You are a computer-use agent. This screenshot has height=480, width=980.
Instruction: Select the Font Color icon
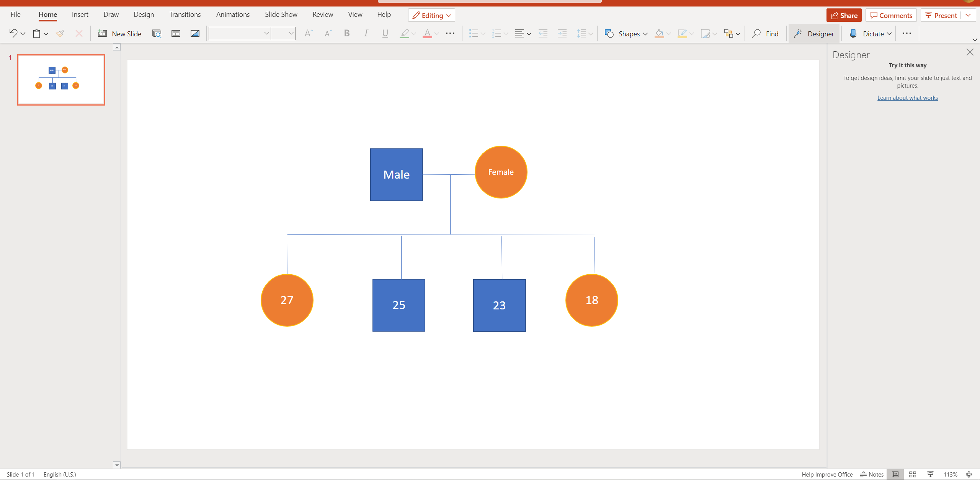tap(428, 34)
